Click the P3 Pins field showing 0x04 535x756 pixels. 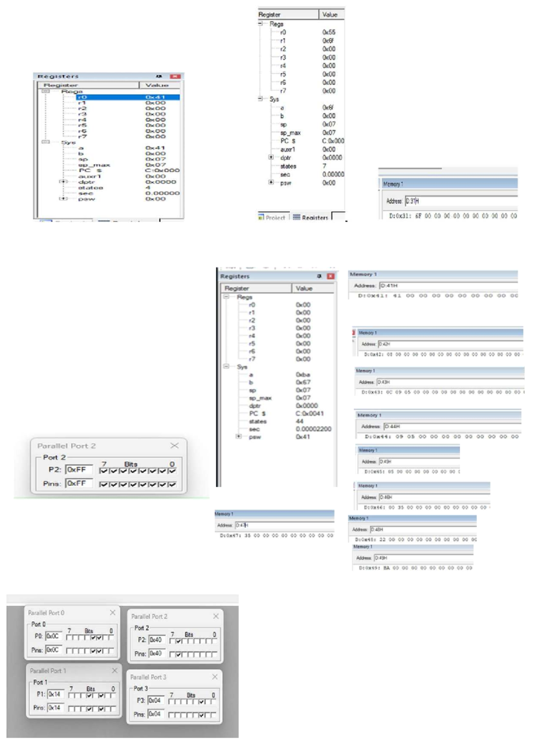coord(156,714)
